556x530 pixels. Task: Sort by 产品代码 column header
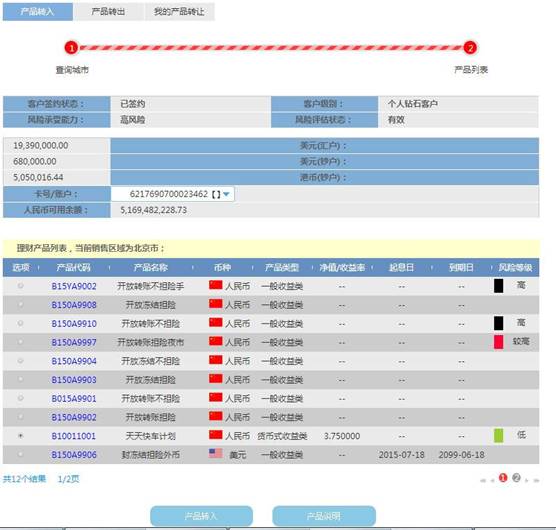click(73, 267)
